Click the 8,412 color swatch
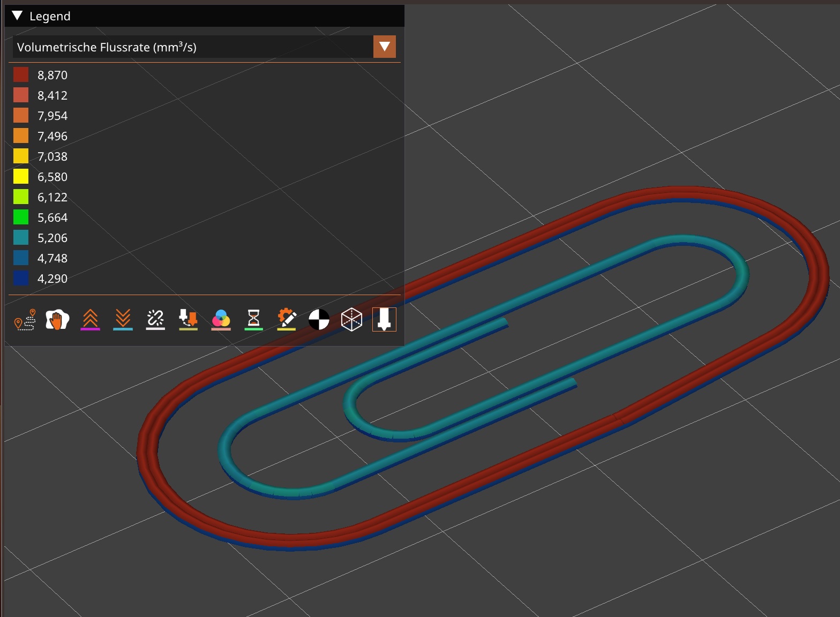 (21, 95)
